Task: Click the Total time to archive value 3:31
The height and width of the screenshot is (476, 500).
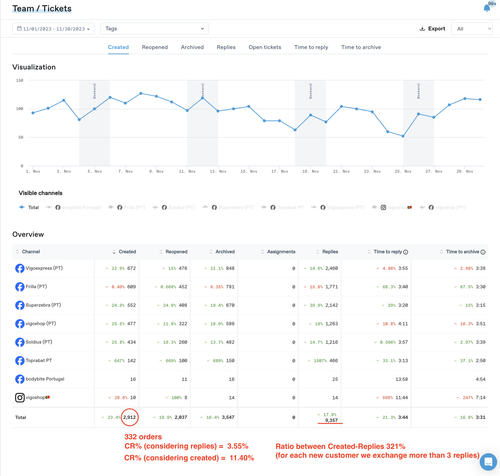Action: pyautogui.click(x=480, y=417)
